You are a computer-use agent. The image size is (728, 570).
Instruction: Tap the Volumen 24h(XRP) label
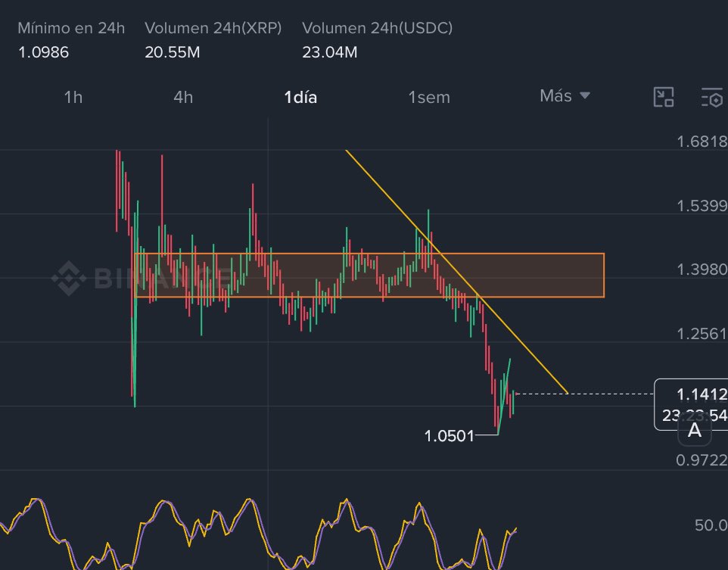click(213, 28)
